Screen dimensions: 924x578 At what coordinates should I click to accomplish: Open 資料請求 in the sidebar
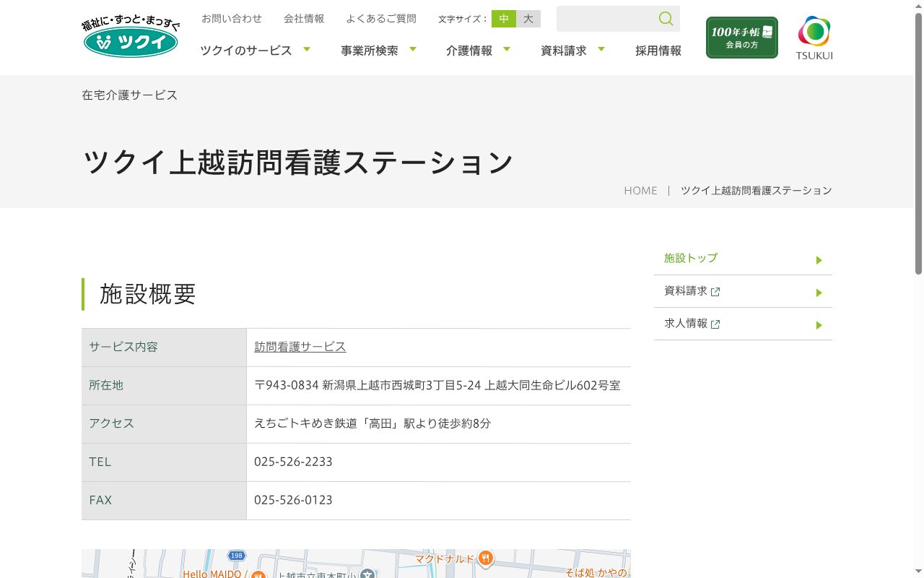tap(686, 291)
